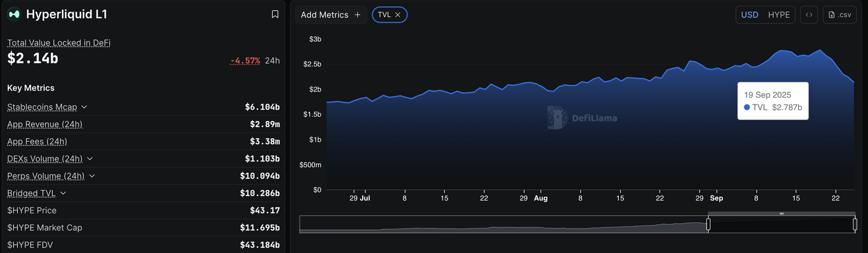Click the 19 Sep 2025 chart tooltip
The image size is (868, 253).
772,101
